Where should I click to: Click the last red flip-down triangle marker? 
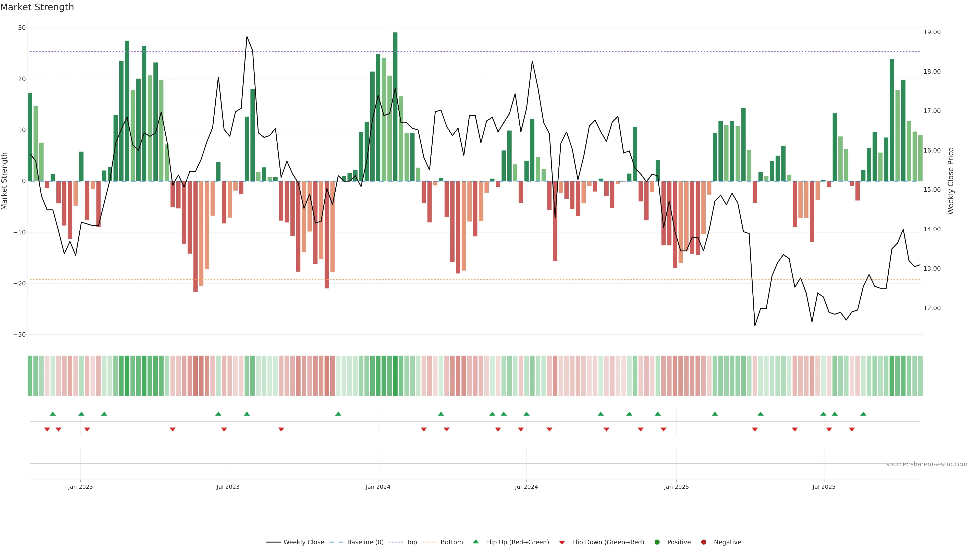click(x=852, y=429)
